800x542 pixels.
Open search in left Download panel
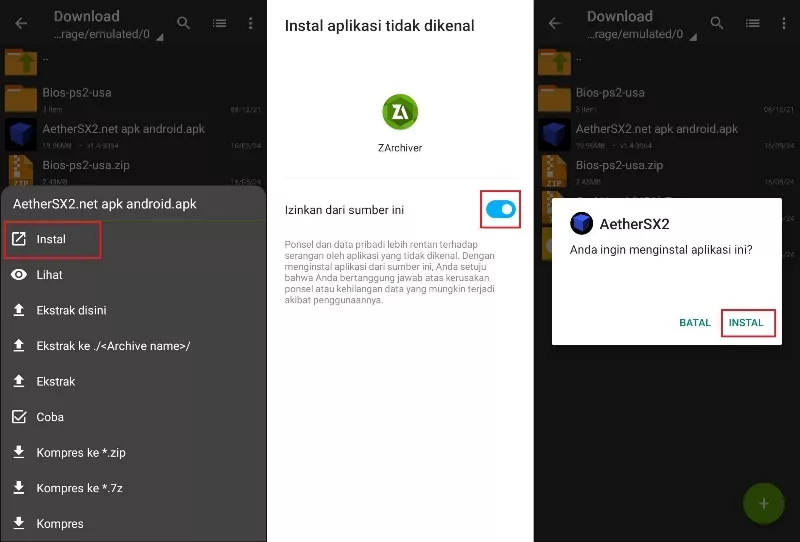tap(184, 23)
